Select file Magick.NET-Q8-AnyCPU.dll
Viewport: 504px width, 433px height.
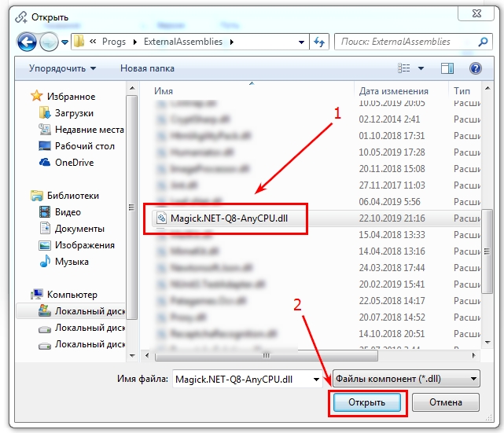tap(229, 218)
